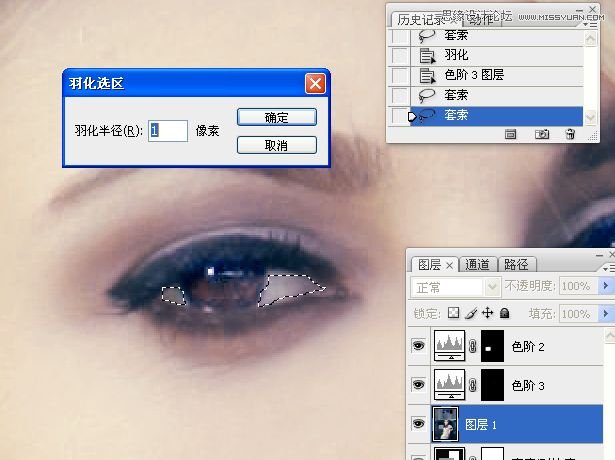
Task: Hide the 色阶 3 layer via eye icon
Action: click(418, 385)
